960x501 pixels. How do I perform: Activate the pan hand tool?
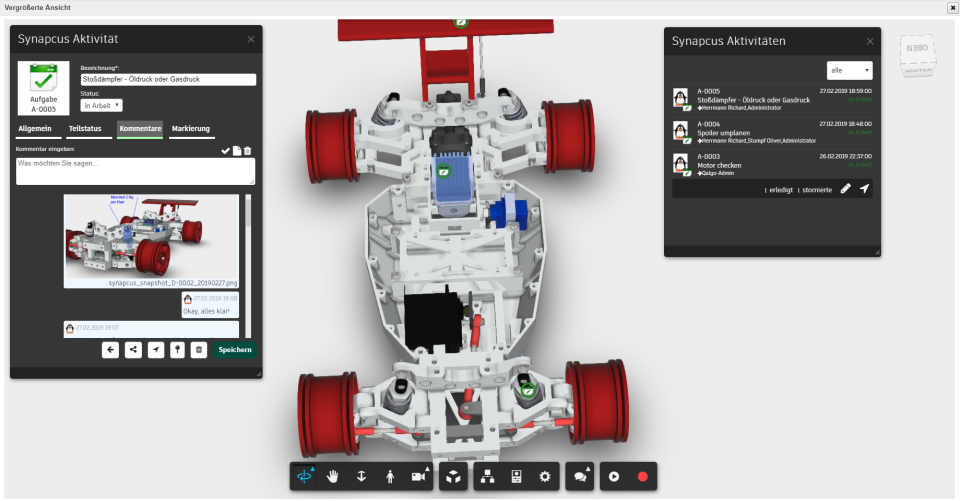(332, 477)
